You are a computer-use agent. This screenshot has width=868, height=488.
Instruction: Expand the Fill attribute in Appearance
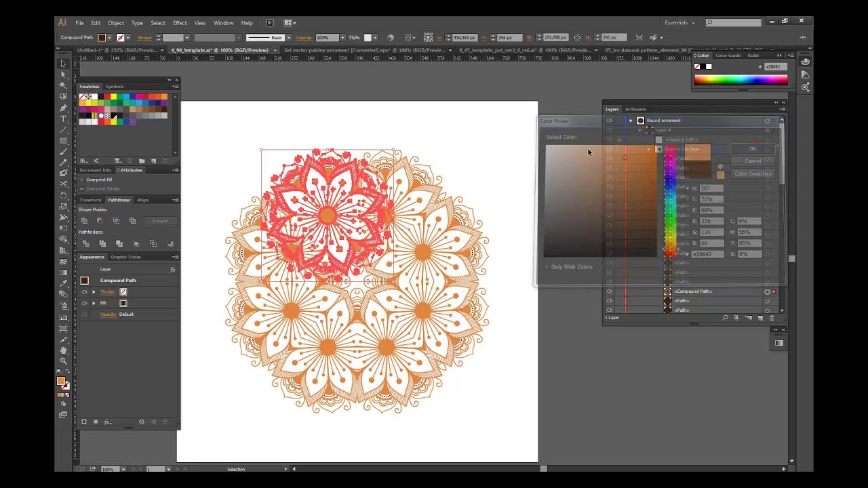tap(94, 303)
